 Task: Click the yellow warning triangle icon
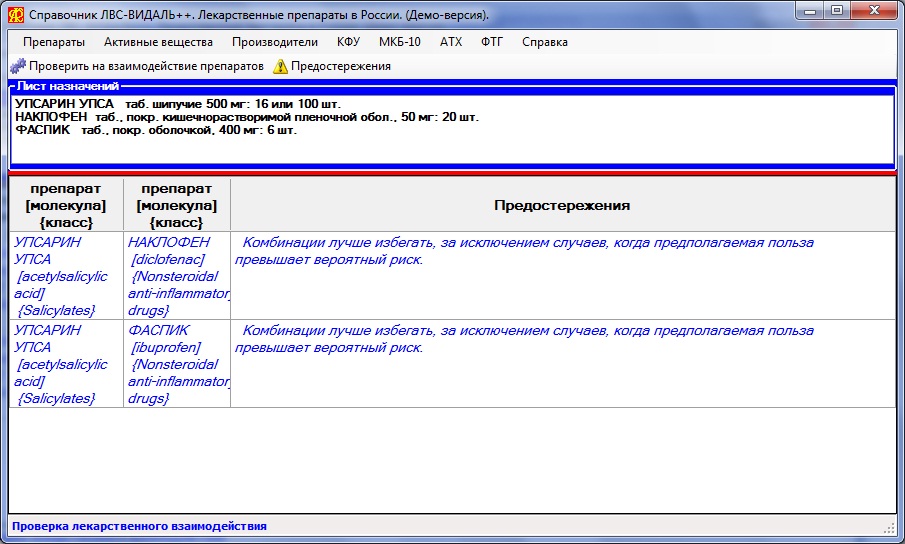coord(280,66)
